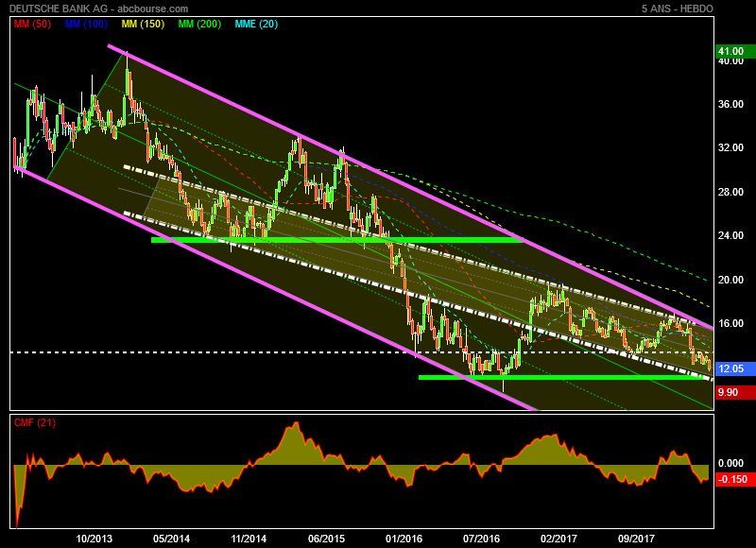This screenshot has height=548, width=756.
Task: Click the MM (50) legend label
Action: [32, 25]
